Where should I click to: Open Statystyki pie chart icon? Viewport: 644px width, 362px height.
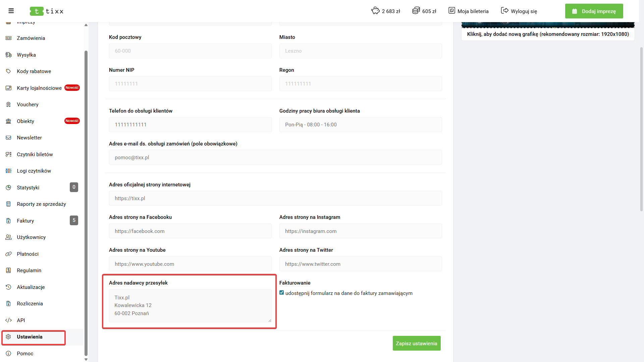(x=9, y=187)
